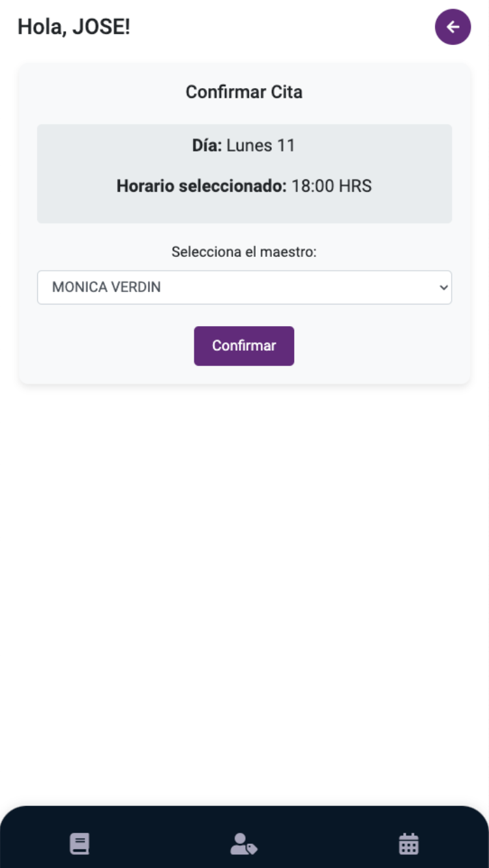Click the 'Confirmar Cita' heading
The height and width of the screenshot is (868, 489).
244,92
